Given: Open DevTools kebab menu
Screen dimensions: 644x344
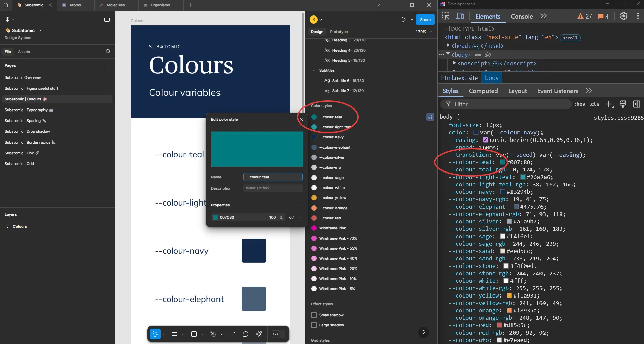Looking at the screenshot, I should pyautogui.click(x=638, y=16).
